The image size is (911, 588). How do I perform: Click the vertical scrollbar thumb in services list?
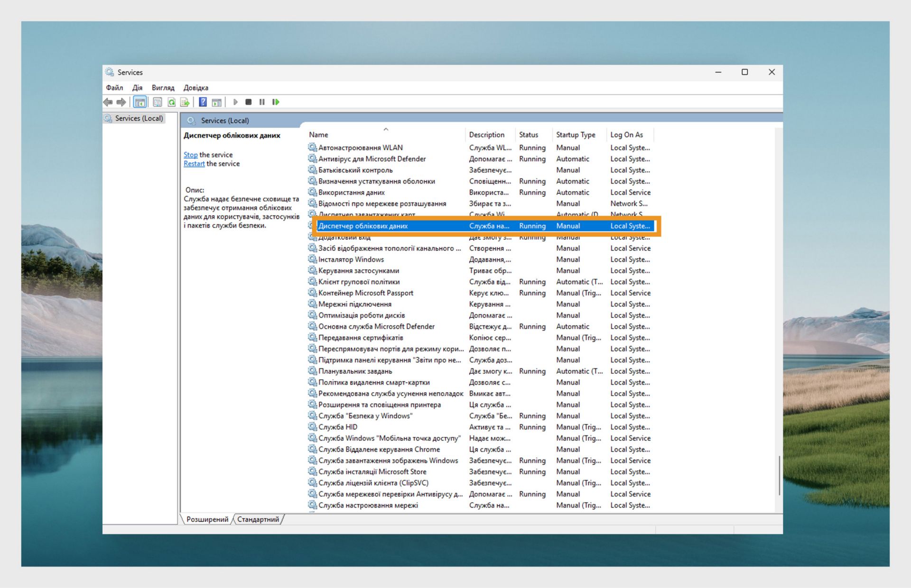tap(779, 476)
